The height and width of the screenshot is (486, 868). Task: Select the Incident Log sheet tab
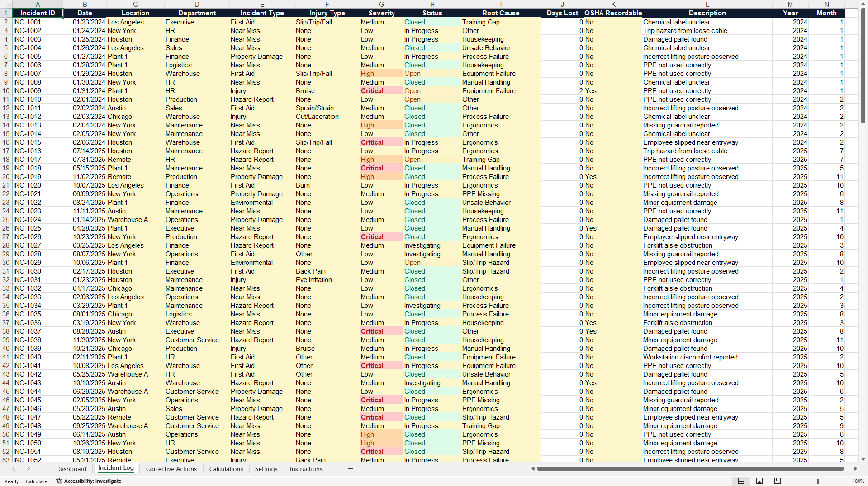pyautogui.click(x=116, y=468)
